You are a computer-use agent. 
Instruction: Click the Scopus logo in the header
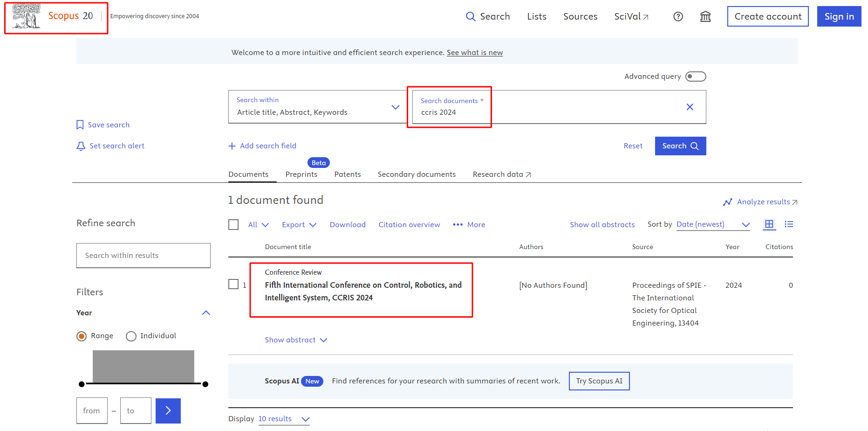53,16
